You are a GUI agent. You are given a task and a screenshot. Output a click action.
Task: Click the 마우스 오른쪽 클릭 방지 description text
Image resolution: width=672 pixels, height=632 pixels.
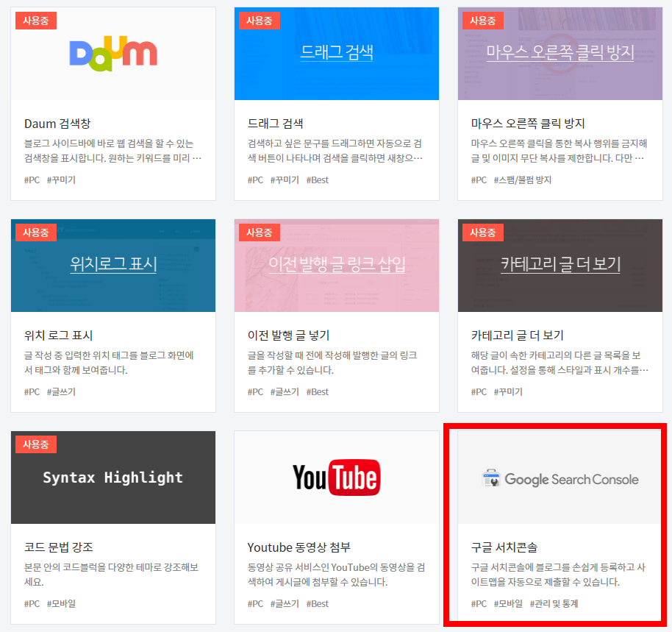point(560,151)
